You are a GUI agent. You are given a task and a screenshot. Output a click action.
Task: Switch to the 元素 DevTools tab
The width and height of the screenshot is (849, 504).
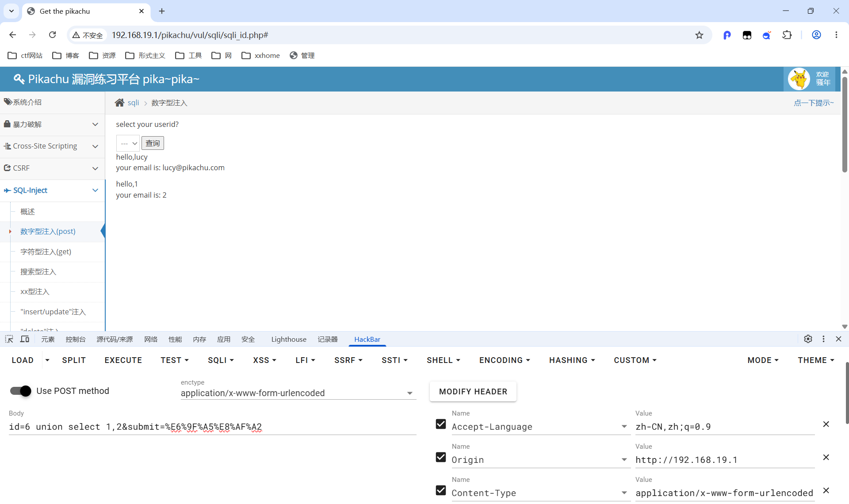(48, 339)
